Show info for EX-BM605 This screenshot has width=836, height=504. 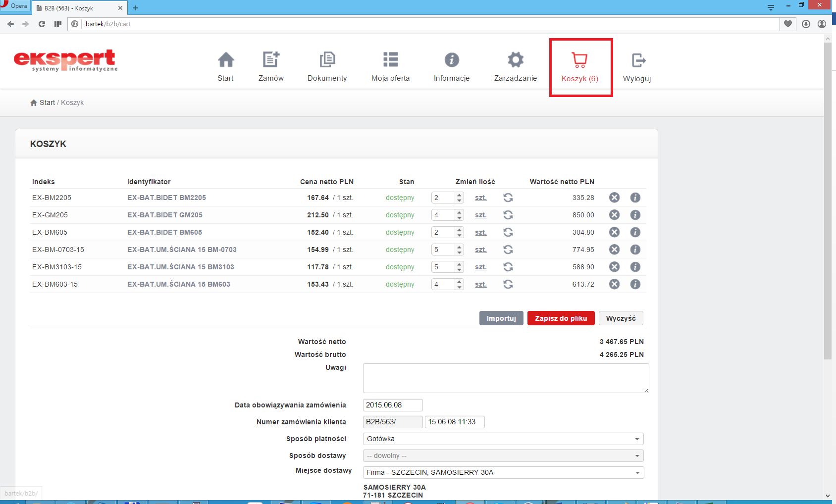point(635,232)
